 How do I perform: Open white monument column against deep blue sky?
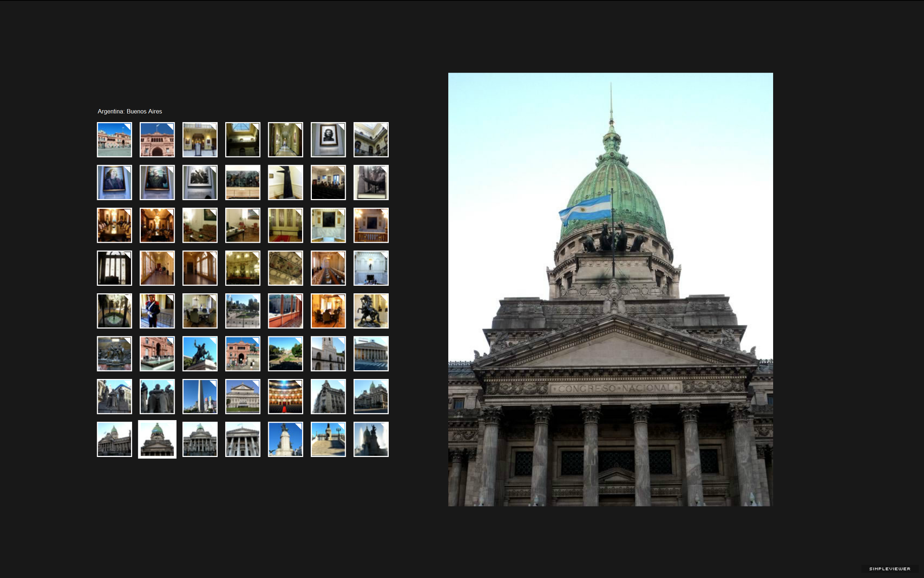click(x=286, y=439)
